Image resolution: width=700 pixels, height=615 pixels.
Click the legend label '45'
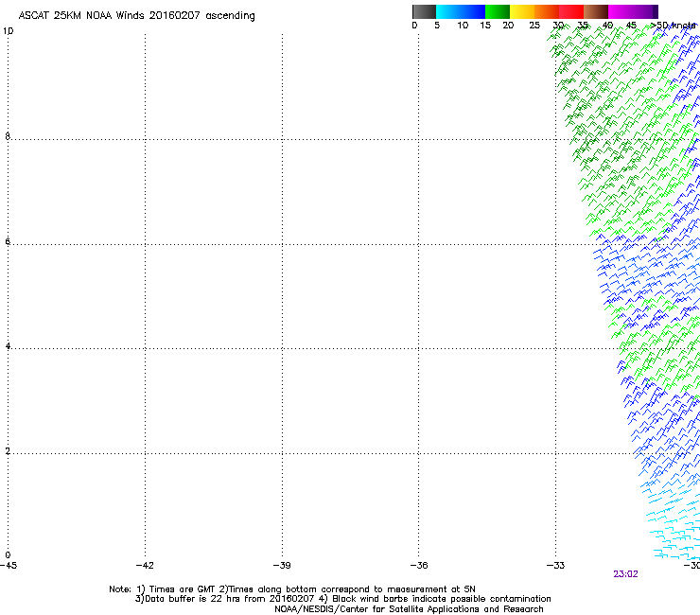pyautogui.click(x=631, y=26)
